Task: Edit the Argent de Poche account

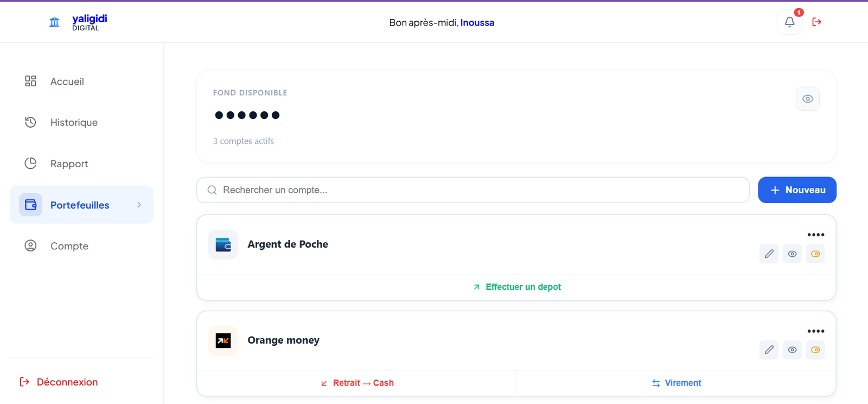Action: click(769, 254)
